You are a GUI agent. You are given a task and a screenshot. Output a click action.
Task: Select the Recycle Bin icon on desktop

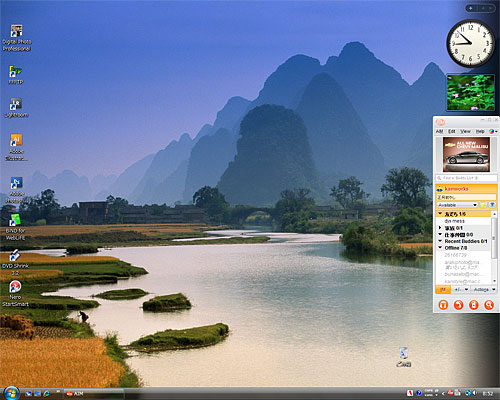pos(404,357)
